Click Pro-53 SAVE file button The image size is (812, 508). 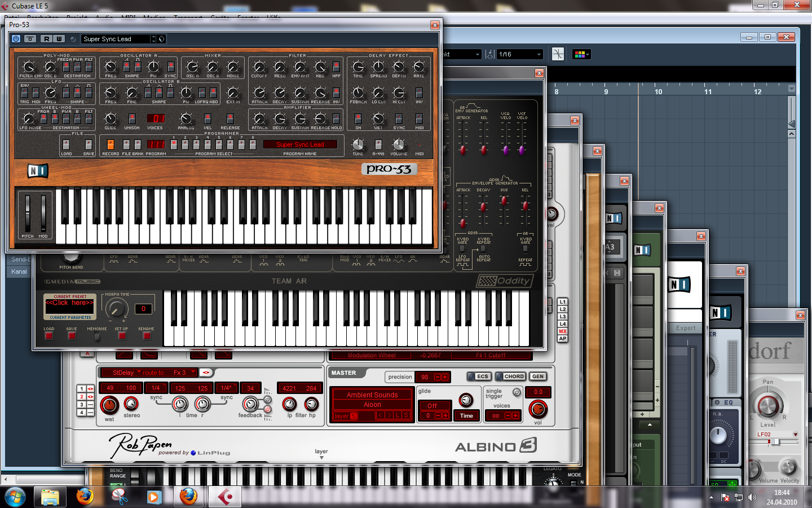click(x=89, y=144)
